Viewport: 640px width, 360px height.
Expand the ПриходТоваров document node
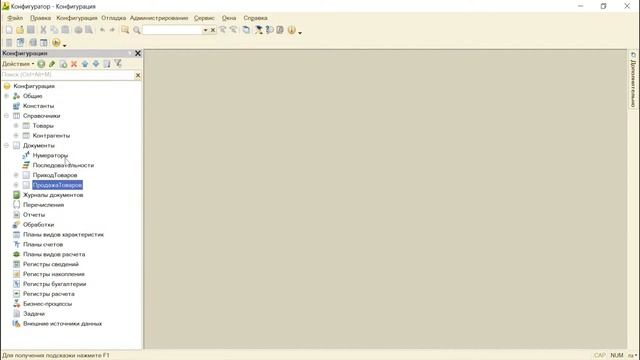[x=16, y=175]
